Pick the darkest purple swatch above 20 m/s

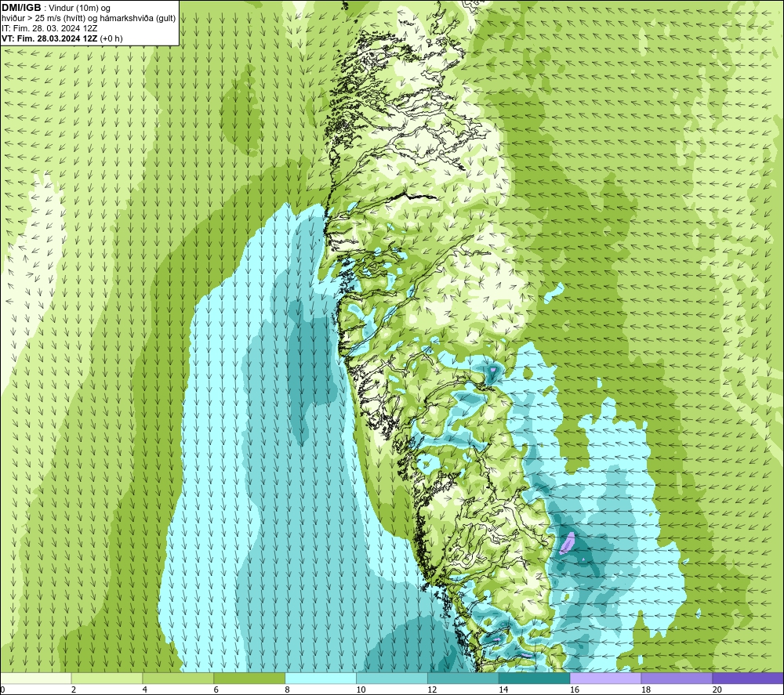pos(748,678)
